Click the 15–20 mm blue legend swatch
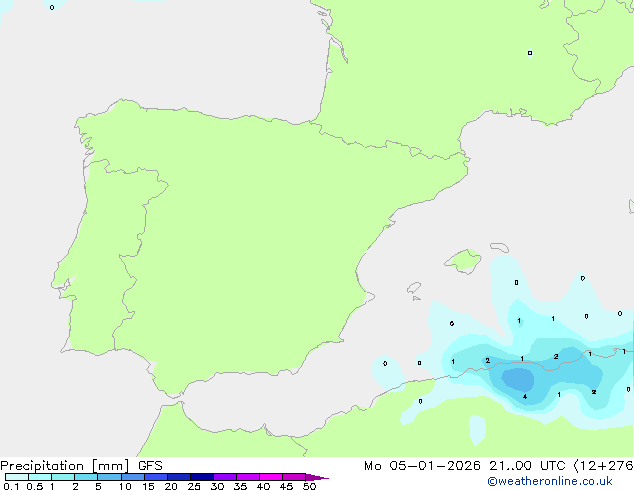 point(155,477)
